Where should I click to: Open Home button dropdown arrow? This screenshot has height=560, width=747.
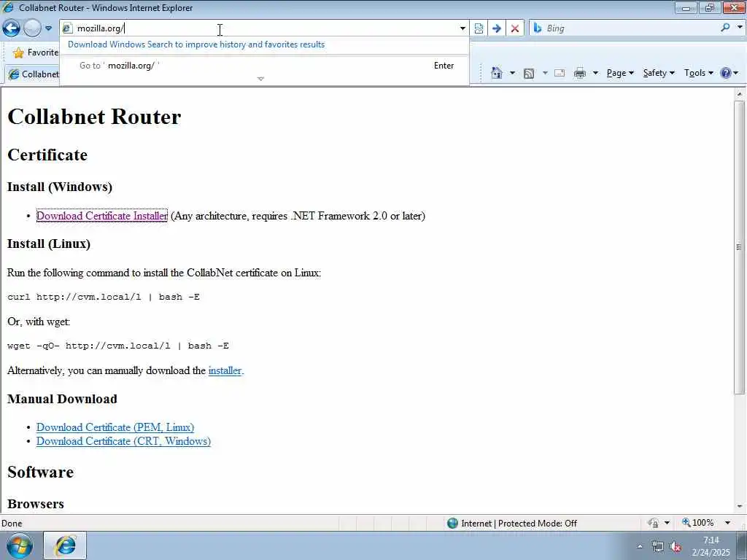click(512, 73)
